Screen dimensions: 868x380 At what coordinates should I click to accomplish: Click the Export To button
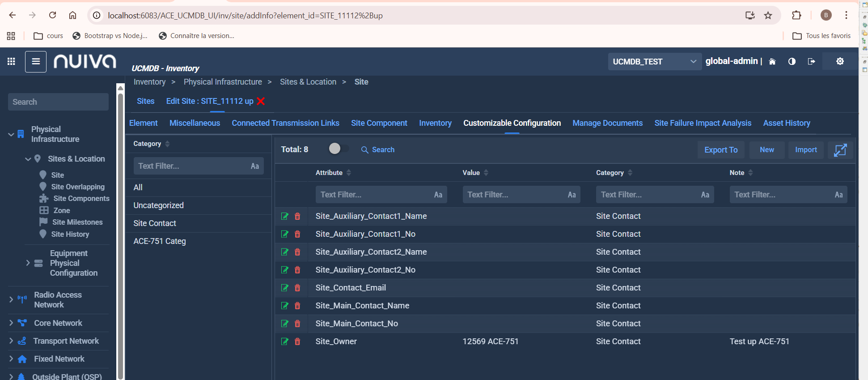point(720,150)
